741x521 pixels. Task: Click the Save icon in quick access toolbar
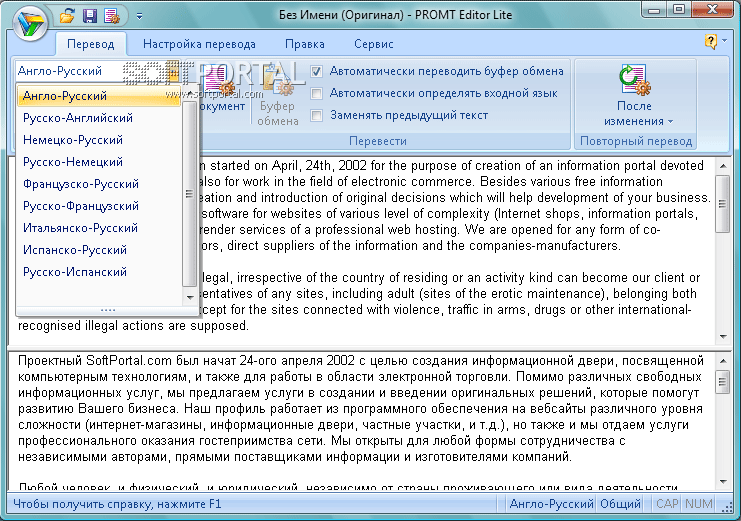point(90,17)
